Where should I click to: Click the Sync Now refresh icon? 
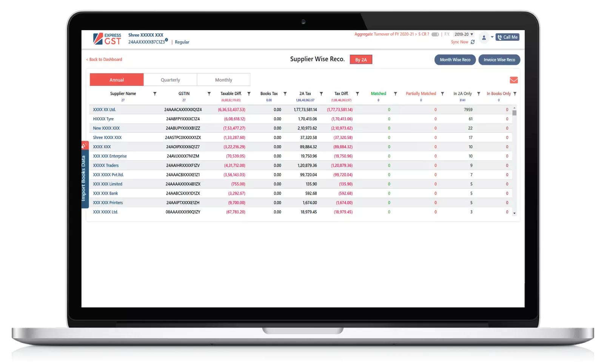[473, 42]
